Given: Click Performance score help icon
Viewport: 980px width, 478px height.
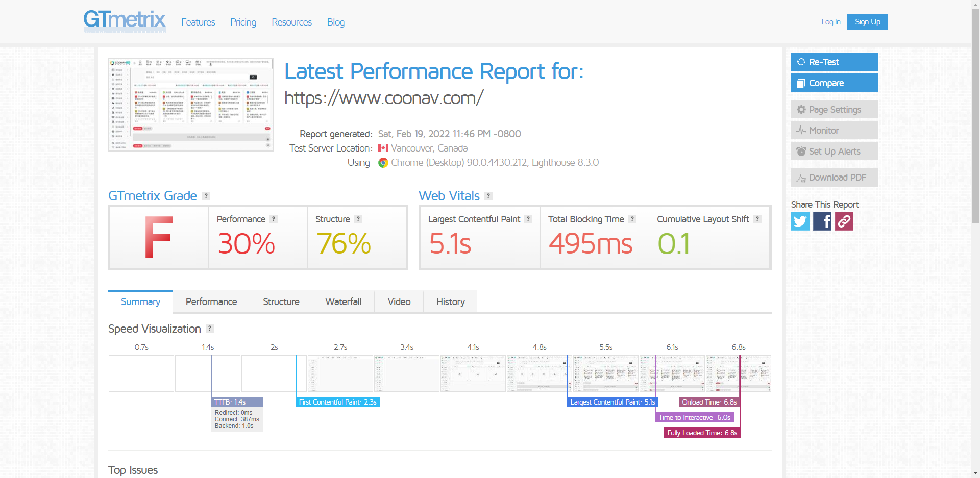Looking at the screenshot, I should click(274, 219).
